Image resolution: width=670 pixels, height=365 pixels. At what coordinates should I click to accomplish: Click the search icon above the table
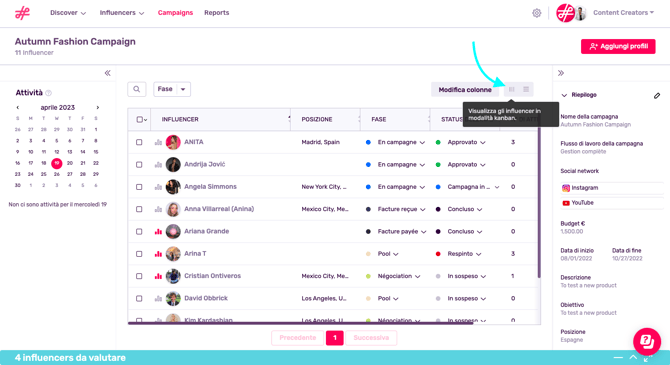pos(137,89)
